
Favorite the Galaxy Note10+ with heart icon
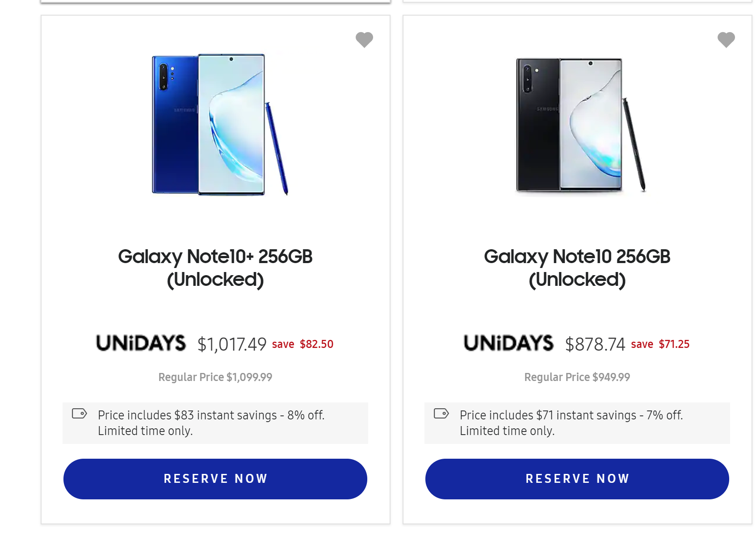(364, 40)
